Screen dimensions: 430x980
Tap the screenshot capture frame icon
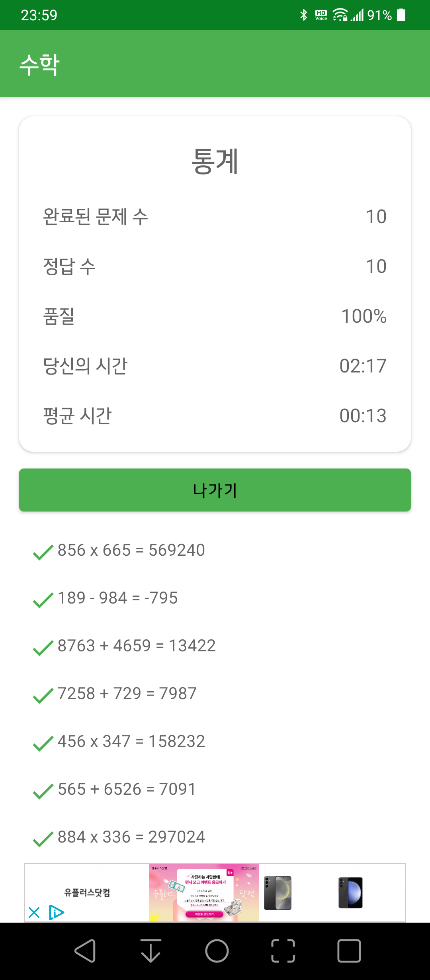click(283, 951)
